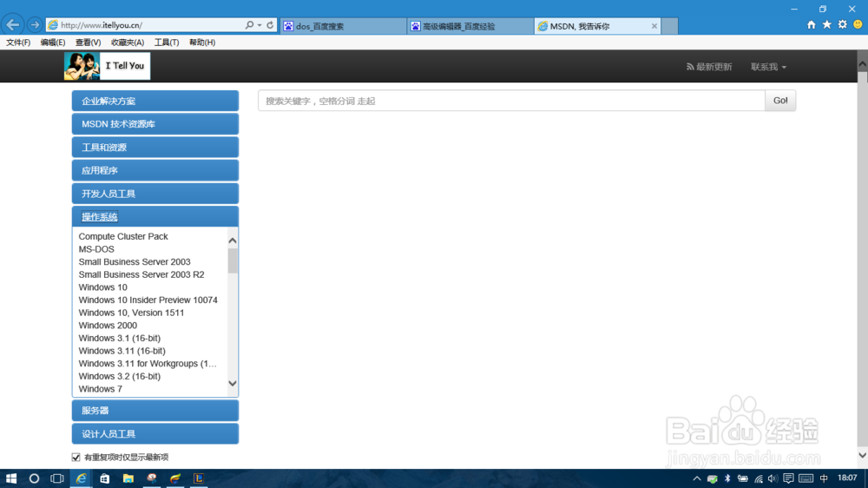Select Windows 3.11 for Workgroups entry

point(148,364)
